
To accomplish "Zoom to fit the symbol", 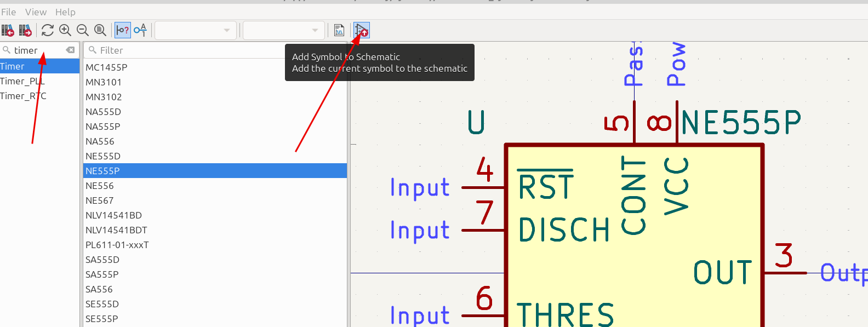I will (100, 30).
